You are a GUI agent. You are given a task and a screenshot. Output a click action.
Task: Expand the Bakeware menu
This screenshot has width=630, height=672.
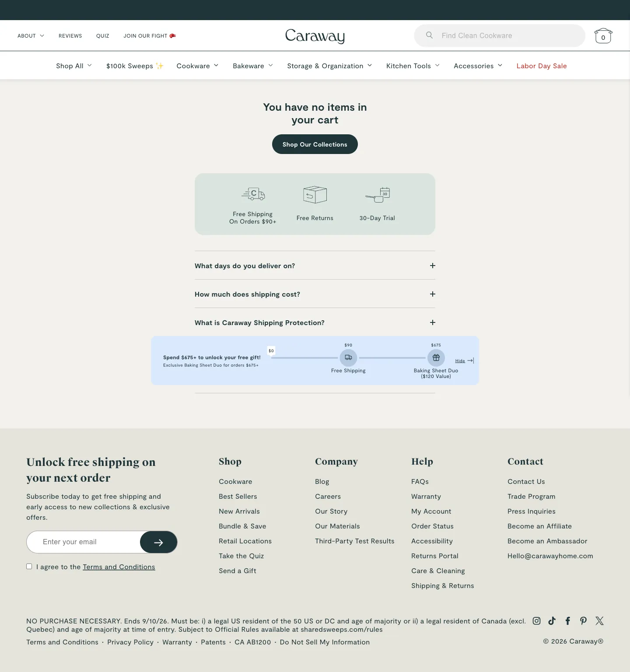pos(253,66)
